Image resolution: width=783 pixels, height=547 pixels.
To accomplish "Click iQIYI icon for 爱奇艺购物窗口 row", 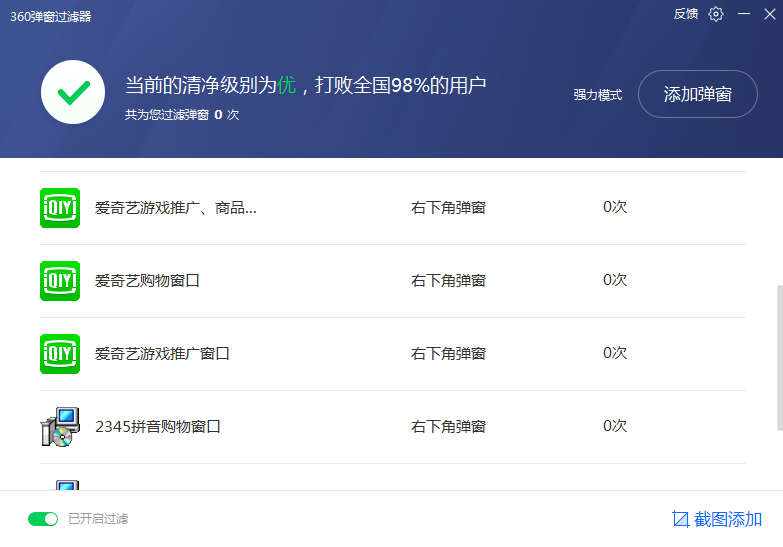I will (60, 281).
